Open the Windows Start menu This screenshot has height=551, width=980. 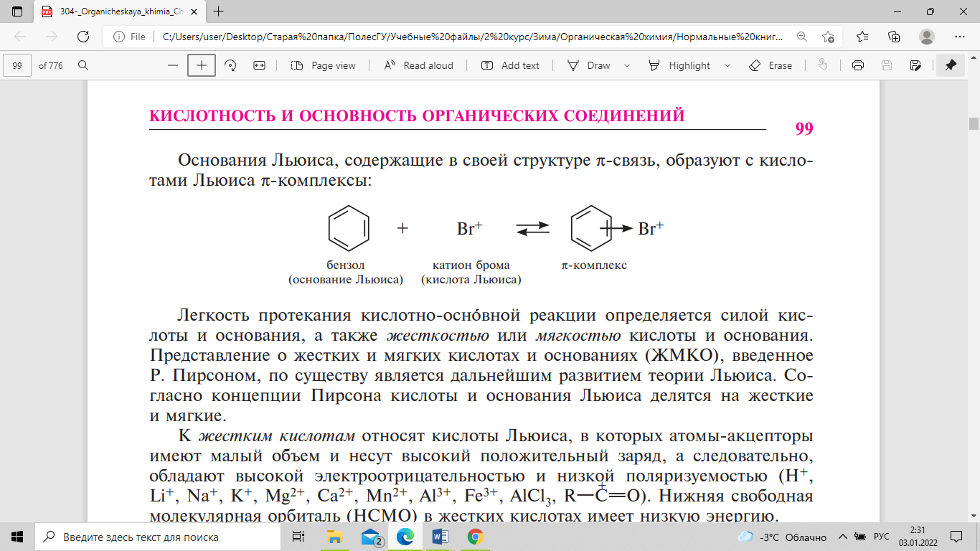tap(17, 537)
